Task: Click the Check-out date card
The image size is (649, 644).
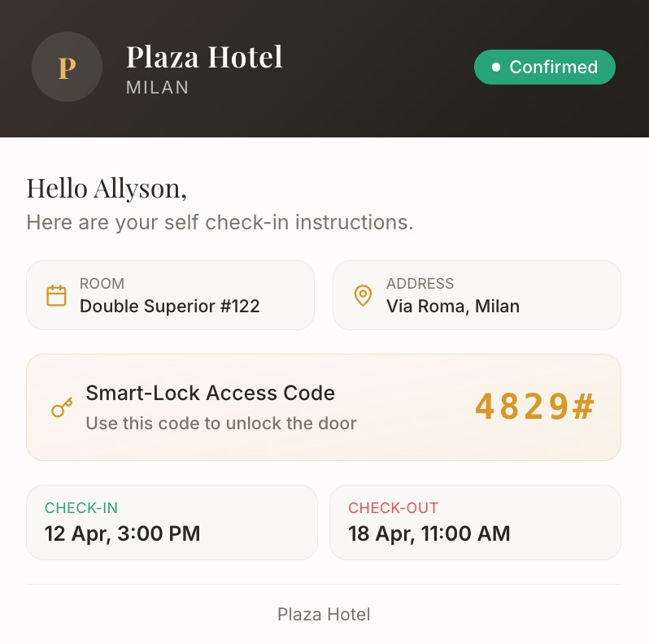Action: tap(475, 522)
